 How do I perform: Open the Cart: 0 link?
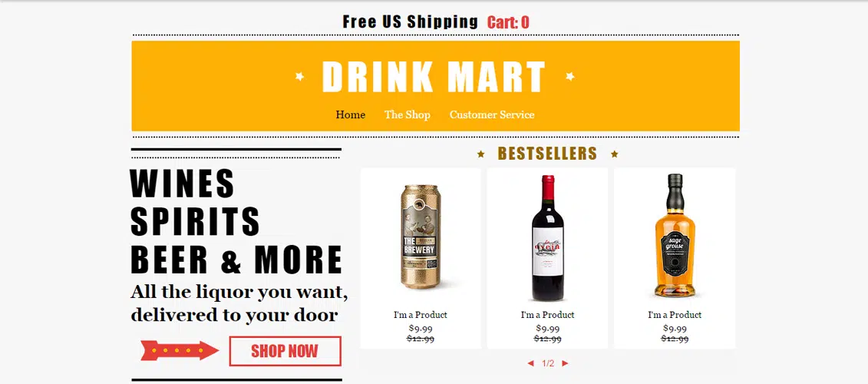pyautogui.click(x=507, y=23)
